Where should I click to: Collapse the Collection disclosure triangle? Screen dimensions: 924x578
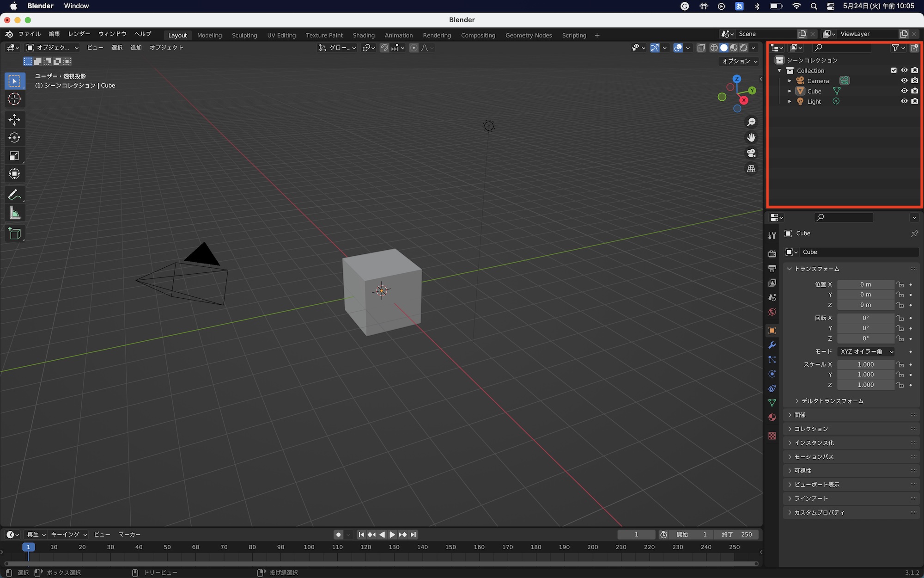point(779,70)
